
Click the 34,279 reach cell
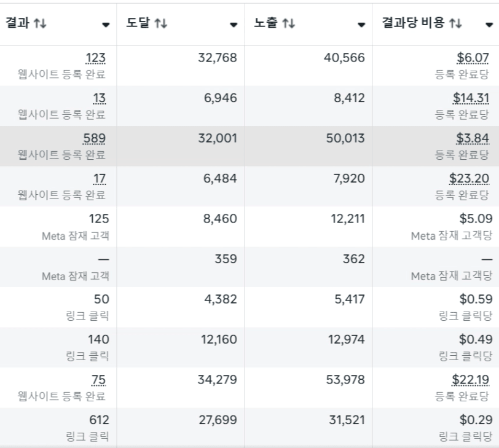[217, 380]
